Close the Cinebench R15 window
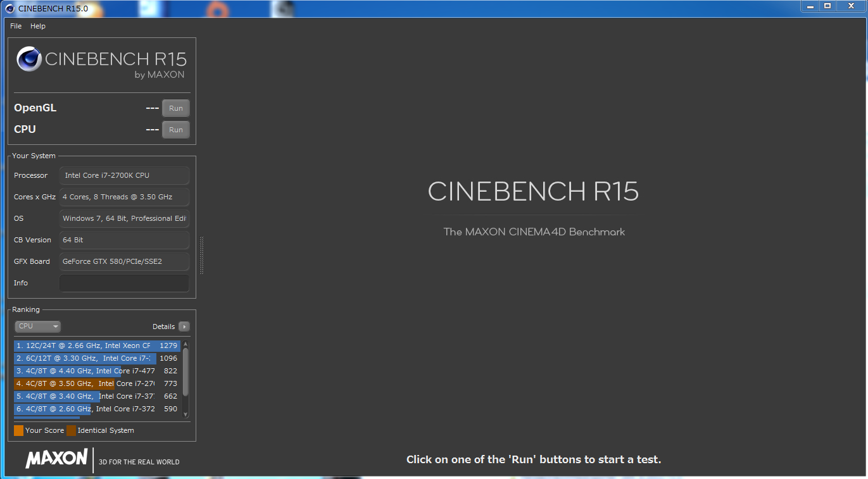868x479 pixels. tap(851, 6)
